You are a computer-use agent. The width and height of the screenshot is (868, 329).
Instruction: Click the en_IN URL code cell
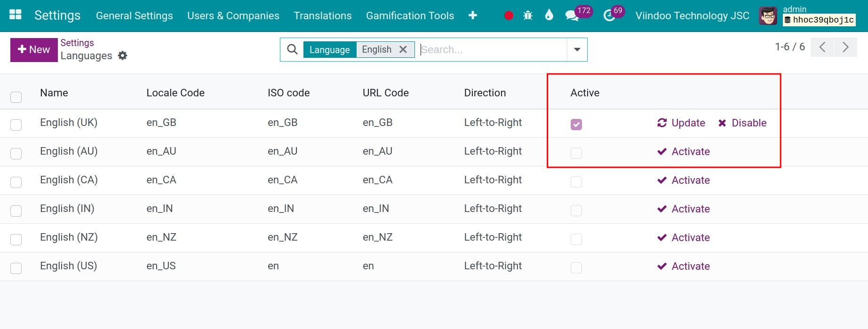pos(376,209)
